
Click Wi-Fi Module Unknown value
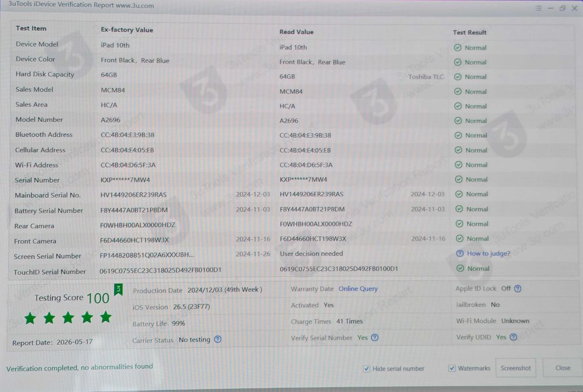515,321
